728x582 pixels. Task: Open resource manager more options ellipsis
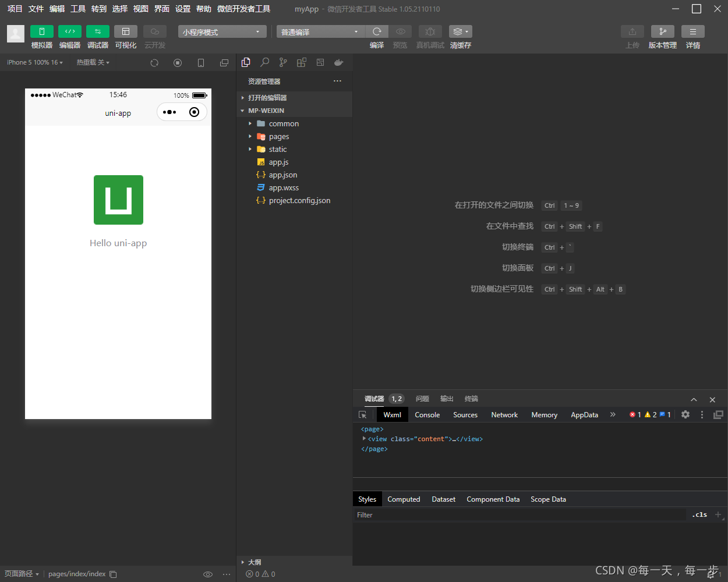point(337,81)
